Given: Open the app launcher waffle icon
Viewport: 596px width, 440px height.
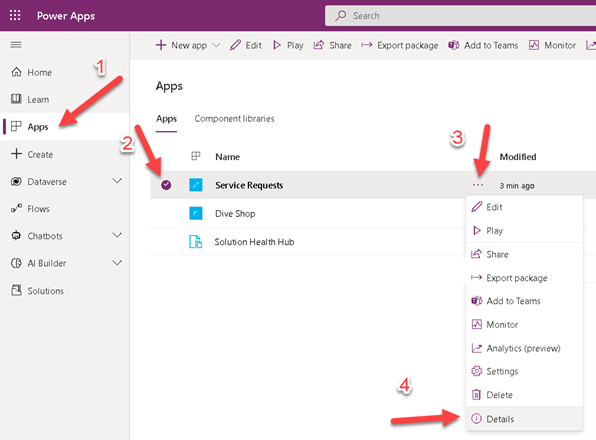Looking at the screenshot, I should (x=15, y=16).
